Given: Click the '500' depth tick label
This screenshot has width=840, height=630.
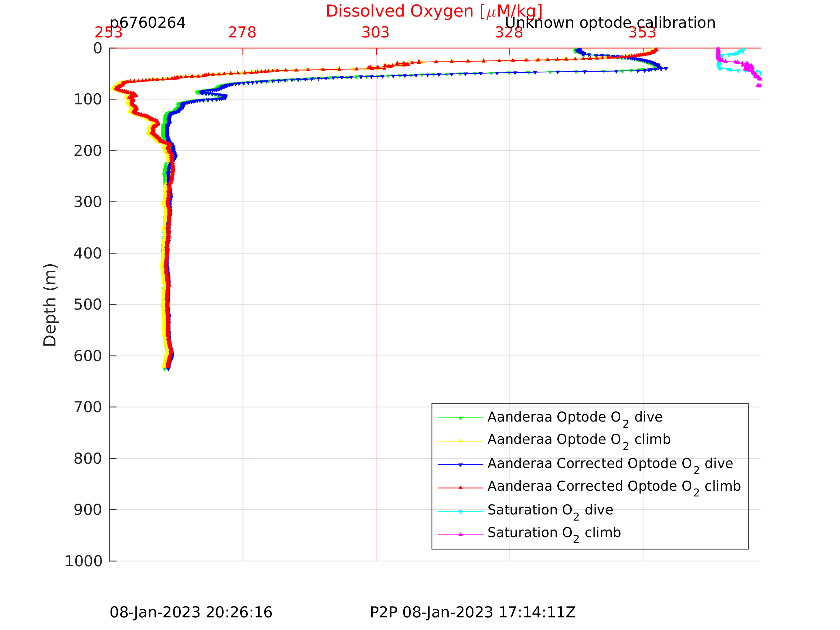Looking at the screenshot, I should pyautogui.click(x=88, y=305).
